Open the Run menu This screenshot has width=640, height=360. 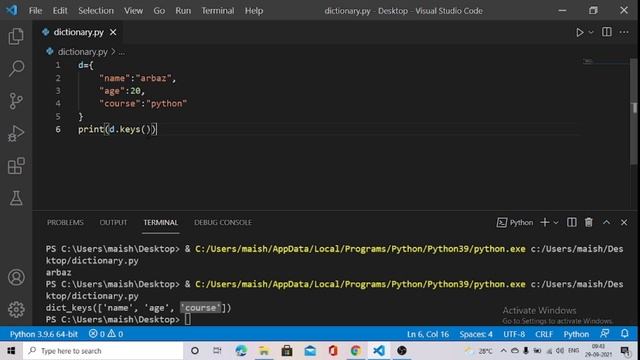(x=183, y=11)
